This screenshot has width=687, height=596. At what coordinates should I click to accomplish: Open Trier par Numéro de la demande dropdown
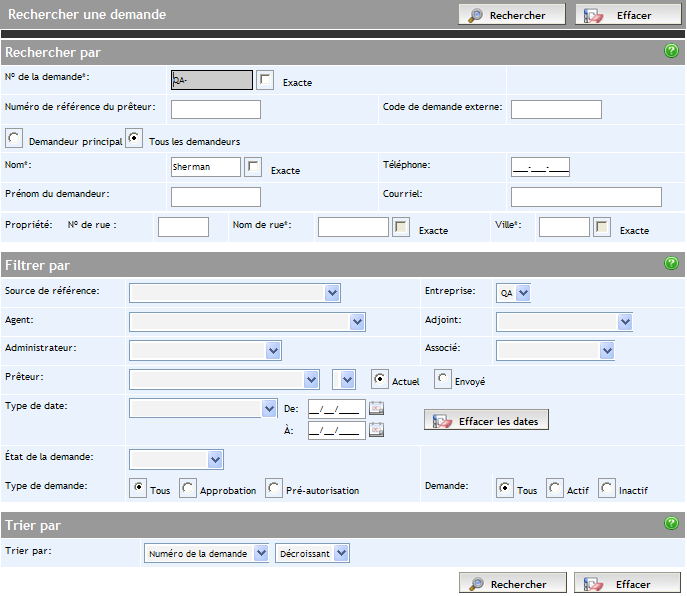(206, 553)
